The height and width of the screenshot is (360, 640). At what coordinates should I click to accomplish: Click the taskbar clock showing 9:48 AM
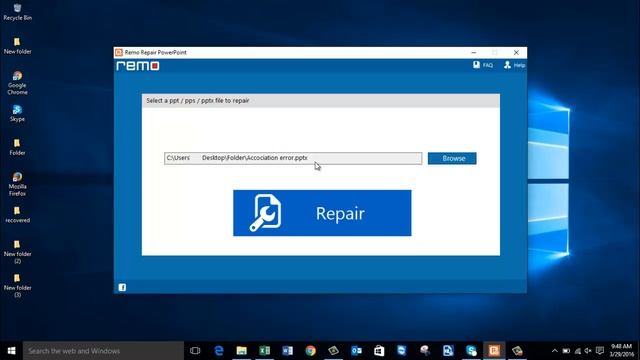[622, 351]
